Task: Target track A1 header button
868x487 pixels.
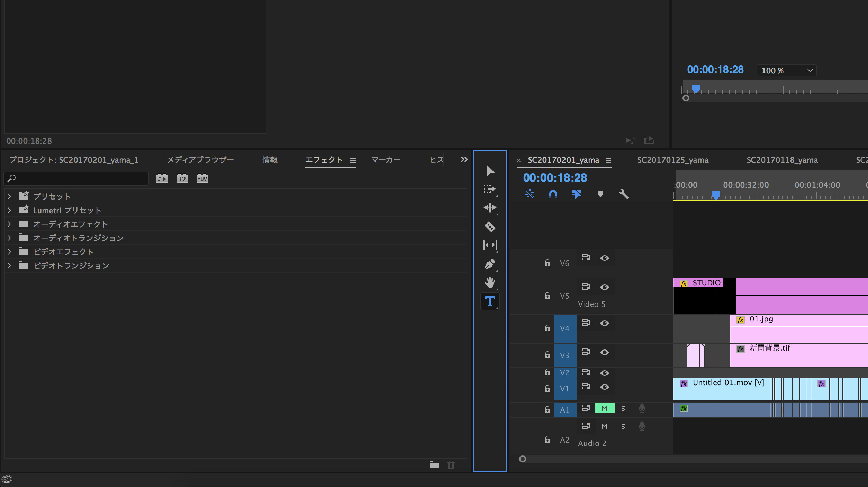Action: tap(565, 410)
